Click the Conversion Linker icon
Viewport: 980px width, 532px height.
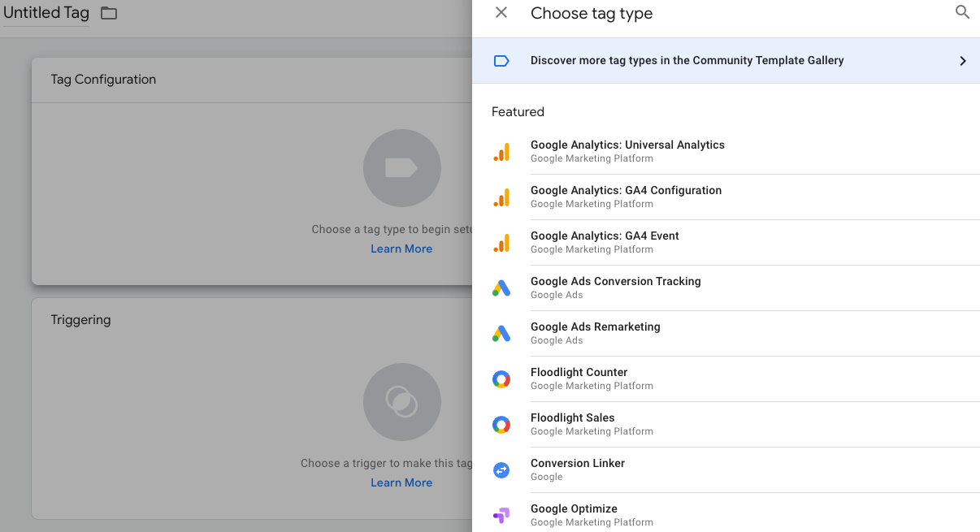501,470
